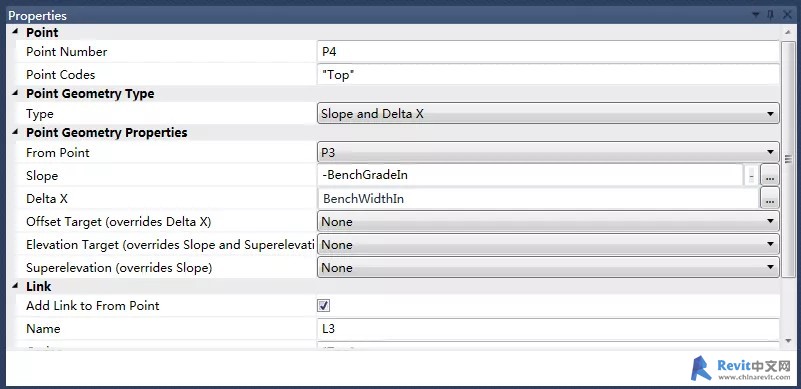The height and width of the screenshot is (389, 801).
Task: Click the Point Codes field
Action: pyautogui.click(x=548, y=75)
